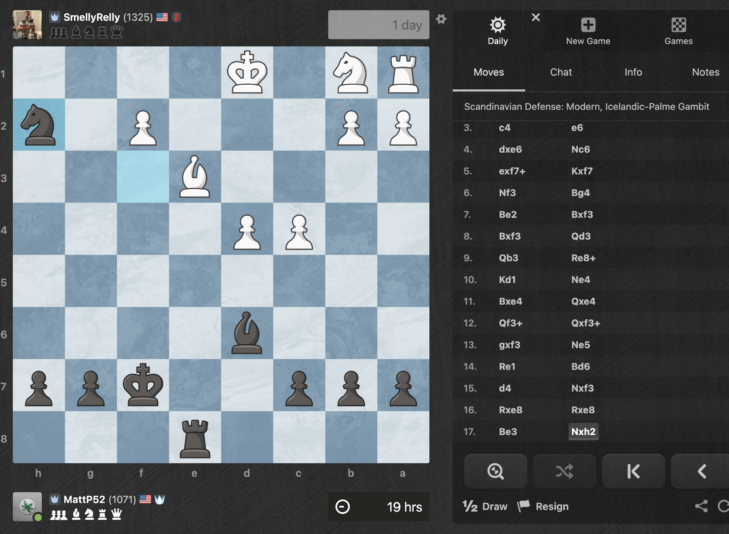
Task: Open the Info tab
Action: 633,72
